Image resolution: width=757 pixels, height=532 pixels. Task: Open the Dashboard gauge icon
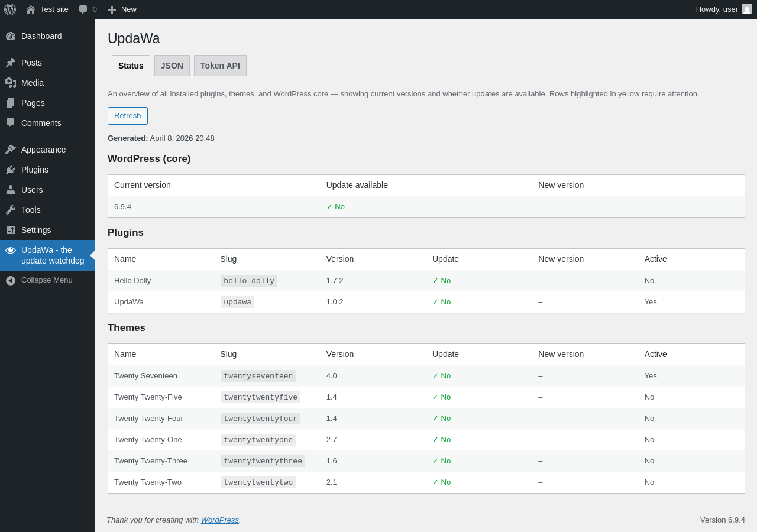click(x=11, y=36)
